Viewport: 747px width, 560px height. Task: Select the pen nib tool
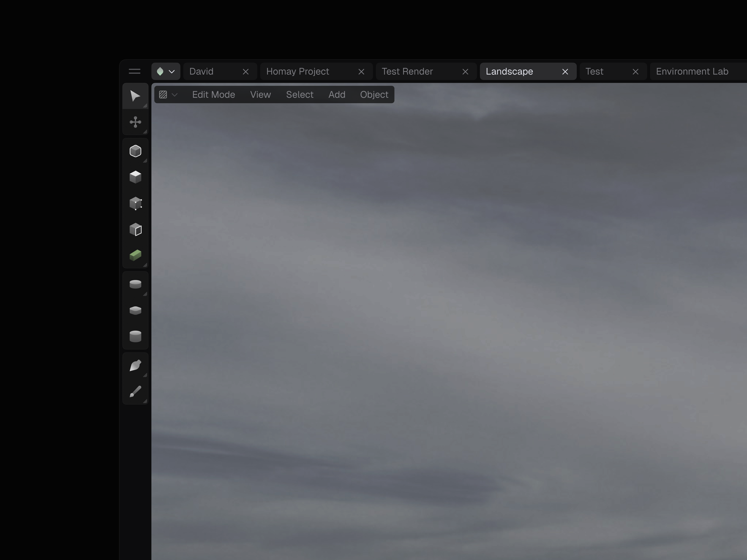coord(135,366)
